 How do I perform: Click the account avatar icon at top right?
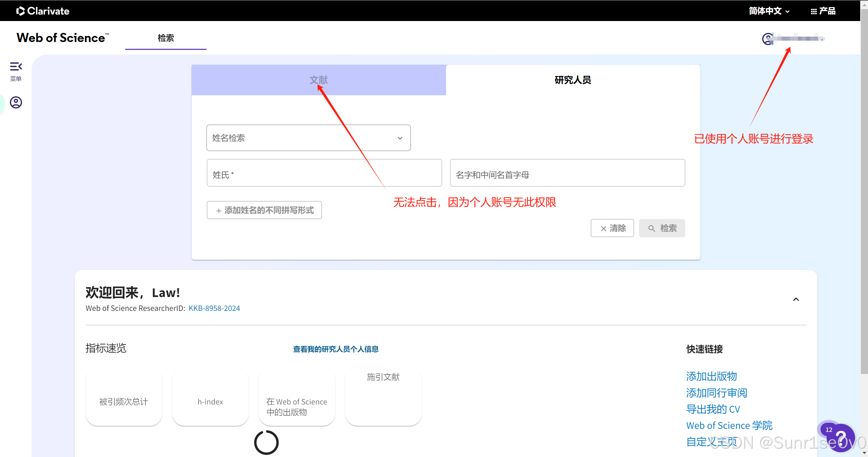coord(768,39)
